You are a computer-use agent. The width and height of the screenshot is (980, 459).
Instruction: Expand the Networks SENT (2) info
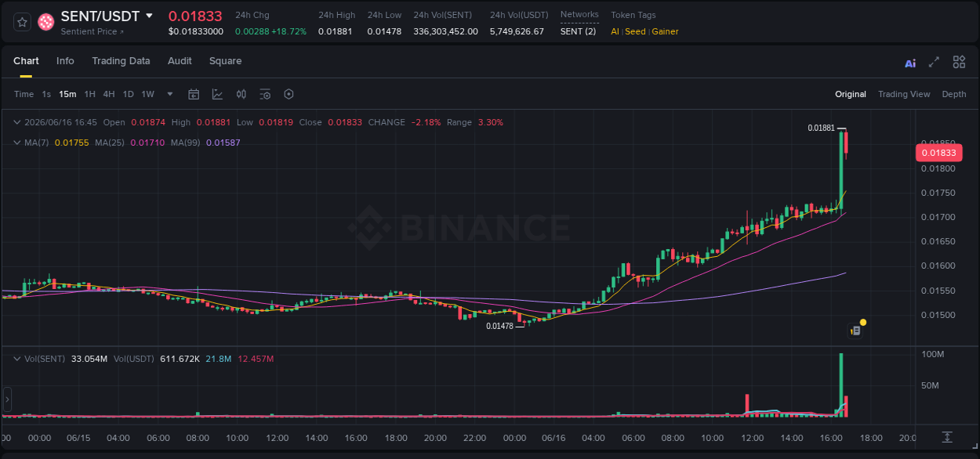pos(579,31)
